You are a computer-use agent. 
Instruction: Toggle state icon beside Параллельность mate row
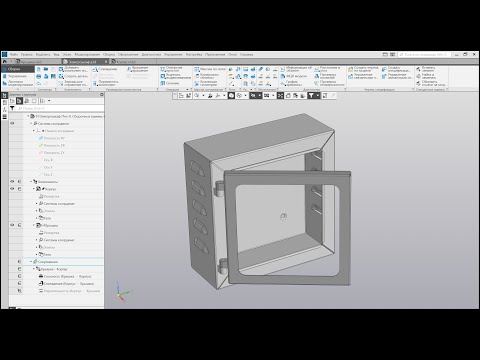(19, 291)
